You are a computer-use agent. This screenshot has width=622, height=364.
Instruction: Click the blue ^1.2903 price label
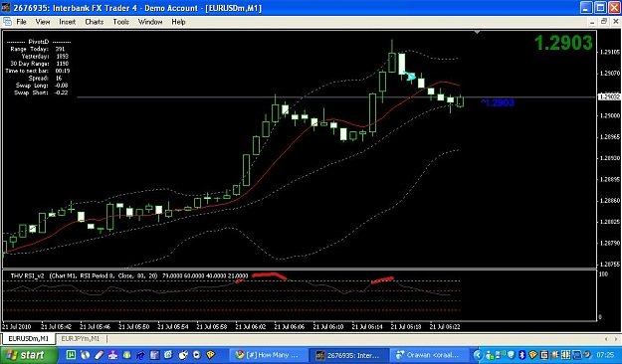(498, 103)
